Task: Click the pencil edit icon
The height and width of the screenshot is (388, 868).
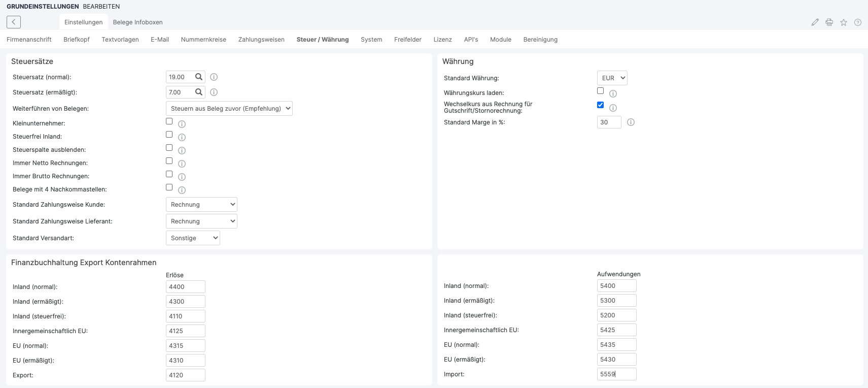Action: coord(815,22)
